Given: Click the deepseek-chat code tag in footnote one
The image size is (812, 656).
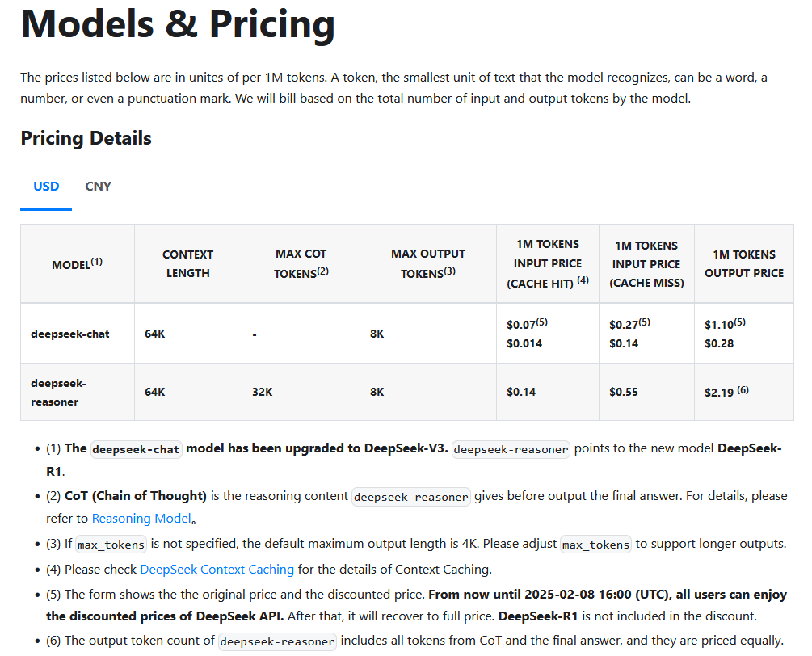Looking at the screenshot, I should click(137, 449).
